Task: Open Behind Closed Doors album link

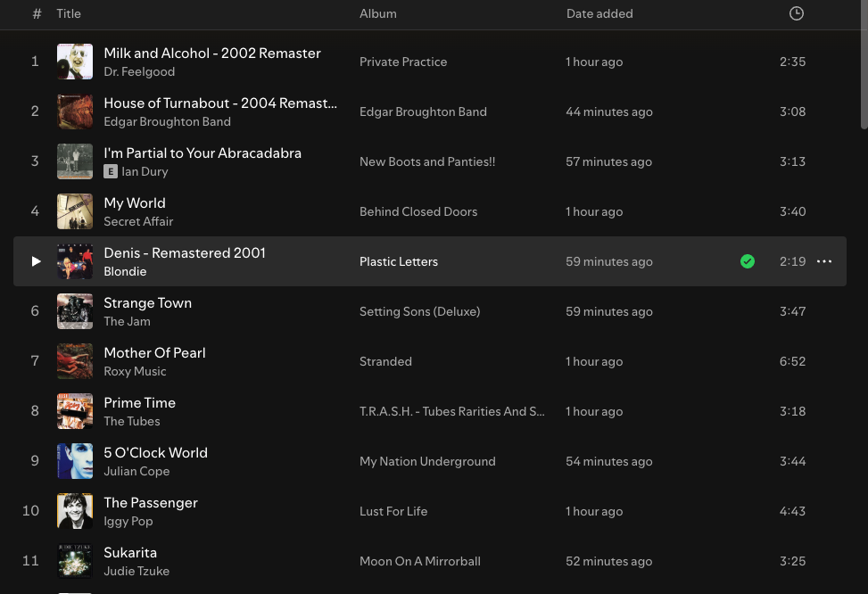Action: tap(418, 211)
